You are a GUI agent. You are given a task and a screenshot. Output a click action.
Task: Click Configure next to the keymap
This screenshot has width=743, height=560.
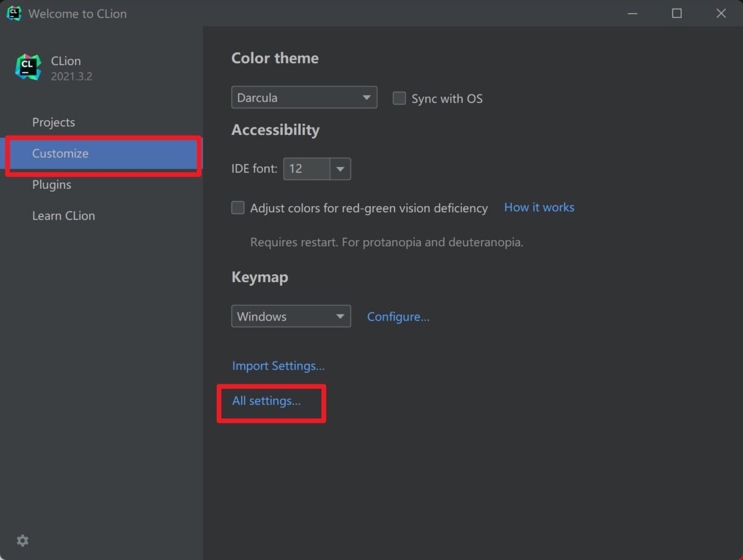(x=398, y=316)
